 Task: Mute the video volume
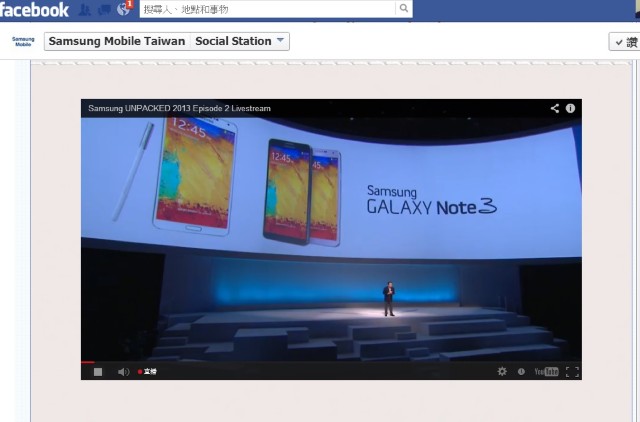123,372
